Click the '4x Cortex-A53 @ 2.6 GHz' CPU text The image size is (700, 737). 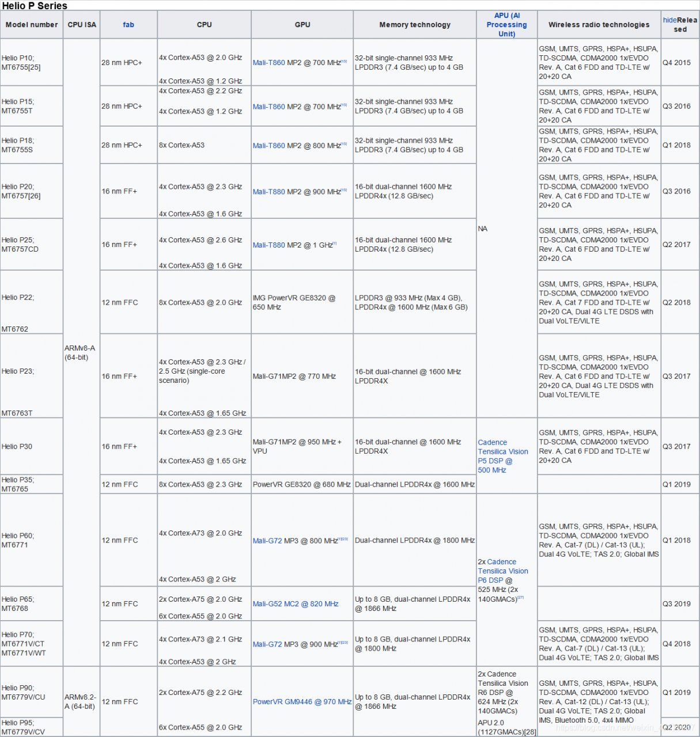point(200,240)
